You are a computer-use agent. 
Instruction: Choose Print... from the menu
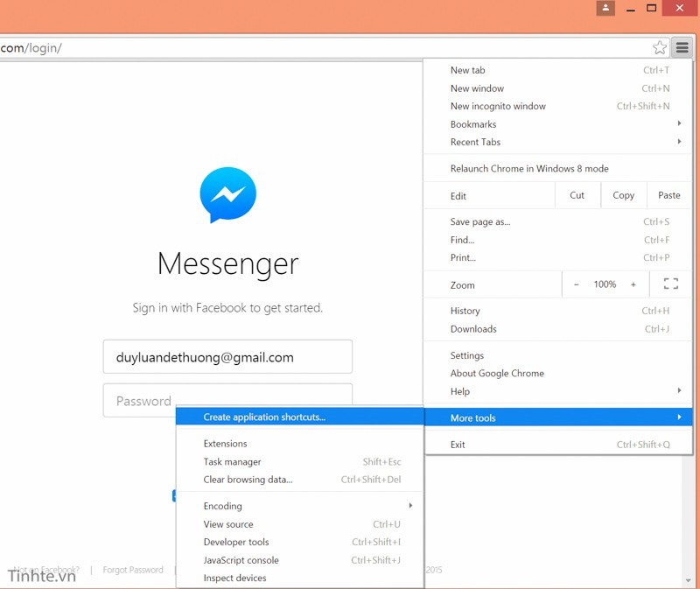click(x=558, y=257)
